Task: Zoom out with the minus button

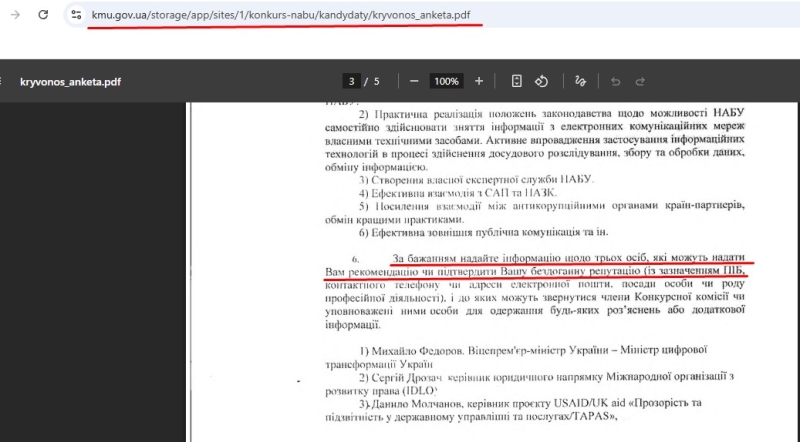Action: coord(414,81)
